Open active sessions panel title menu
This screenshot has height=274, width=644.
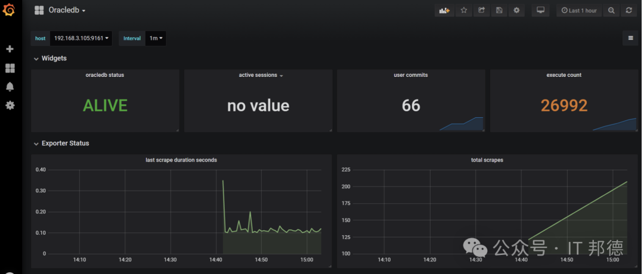(x=261, y=75)
